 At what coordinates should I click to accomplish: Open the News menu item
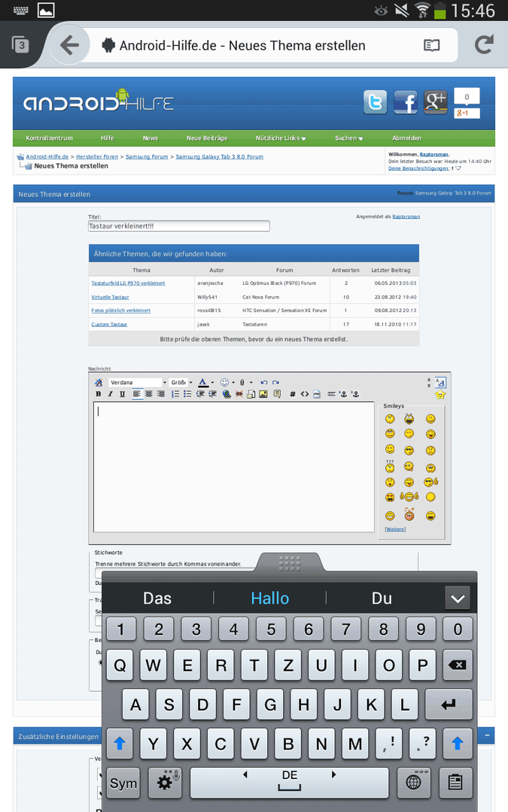[x=151, y=138]
